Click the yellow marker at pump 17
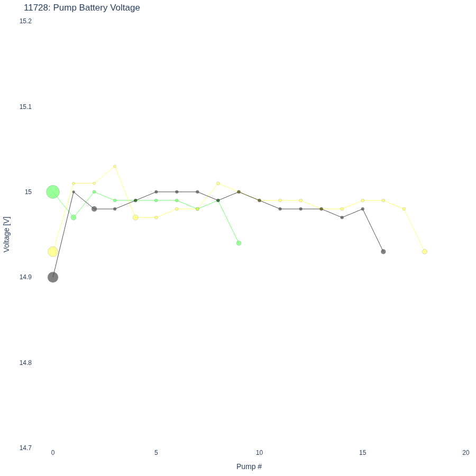This screenshot has width=476, height=476. [404, 209]
